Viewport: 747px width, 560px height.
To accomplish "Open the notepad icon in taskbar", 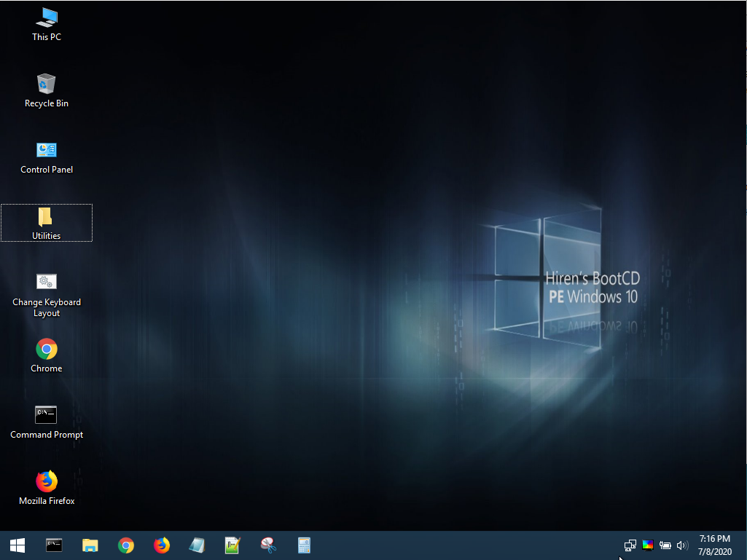I will tap(197, 545).
